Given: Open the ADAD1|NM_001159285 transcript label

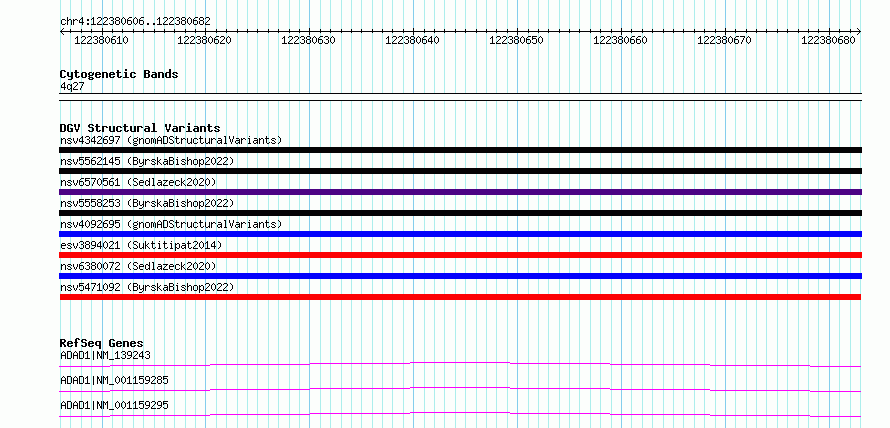Looking at the screenshot, I should pyautogui.click(x=114, y=380).
